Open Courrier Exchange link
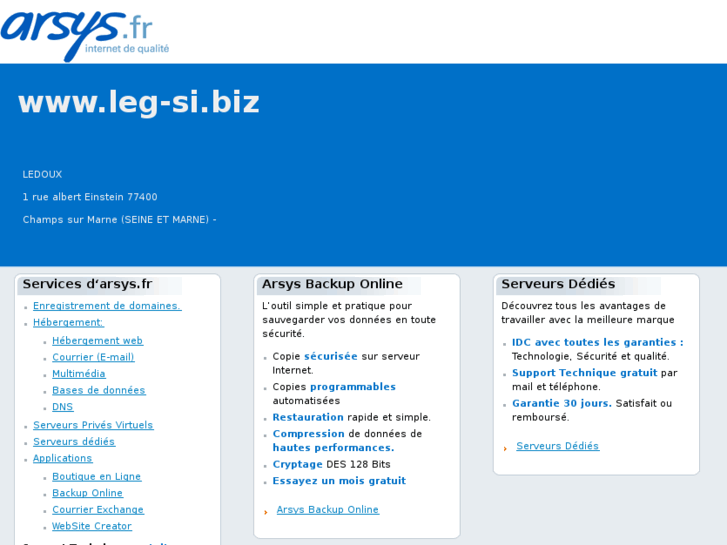Screen dimensions: 727x545 (98, 509)
